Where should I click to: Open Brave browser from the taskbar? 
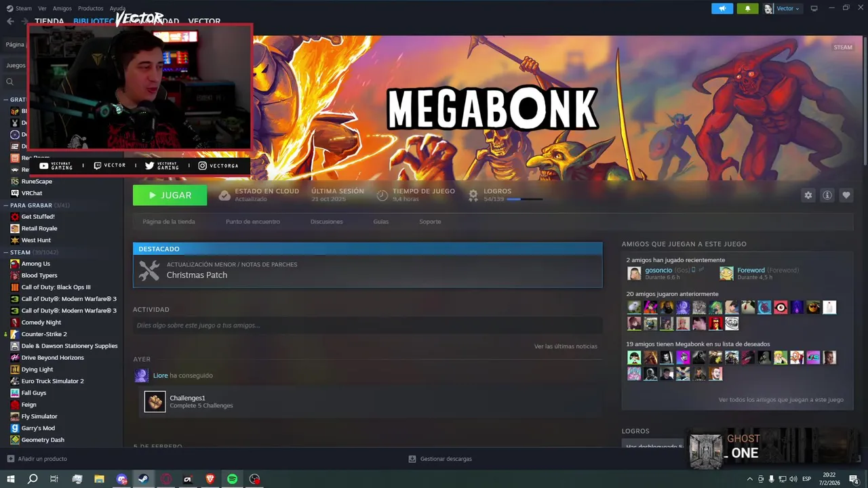(x=210, y=479)
